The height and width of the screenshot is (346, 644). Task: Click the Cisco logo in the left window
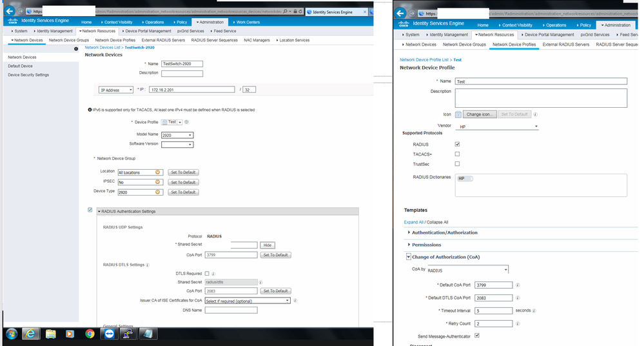point(13,21)
